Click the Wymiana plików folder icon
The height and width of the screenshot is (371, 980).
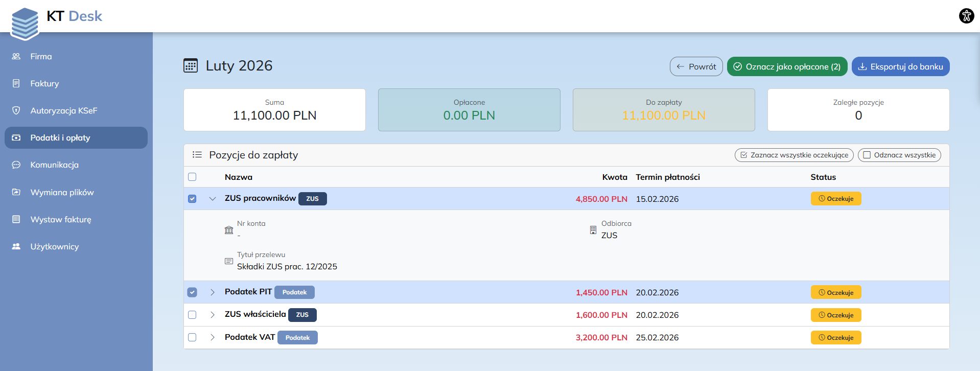(x=16, y=192)
